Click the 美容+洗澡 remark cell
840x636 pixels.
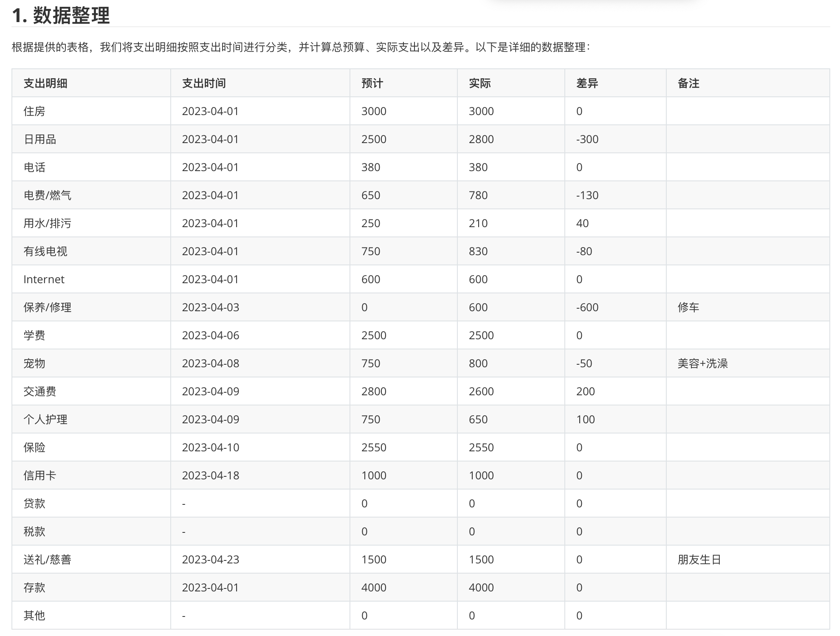tap(702, 363)
